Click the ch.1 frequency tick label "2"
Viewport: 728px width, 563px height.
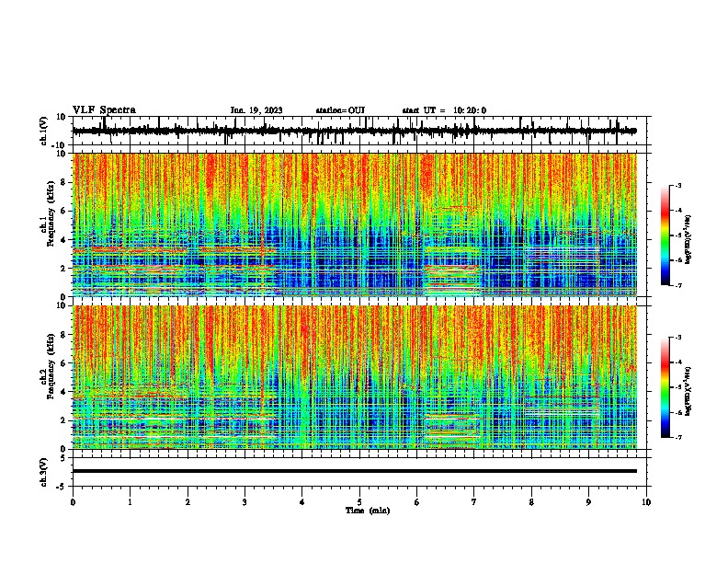coord(63,268)
